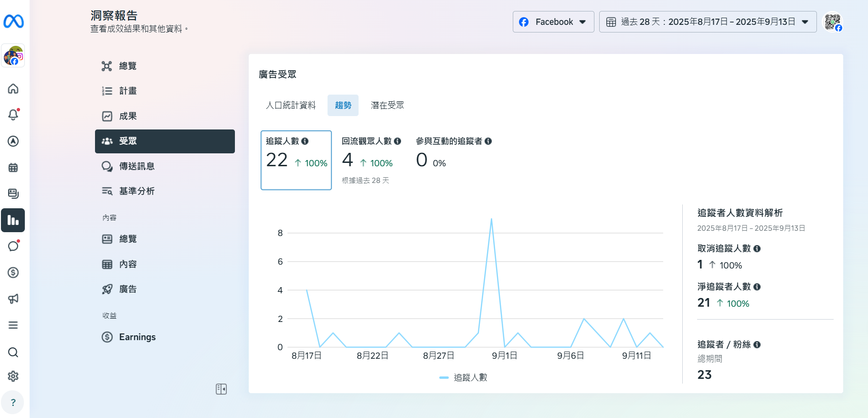Image resolution: width=868 pixels, height=418 pixels.
Task: Click the 追蹤人數 chart legend swatch
Action: pos(444,377)
